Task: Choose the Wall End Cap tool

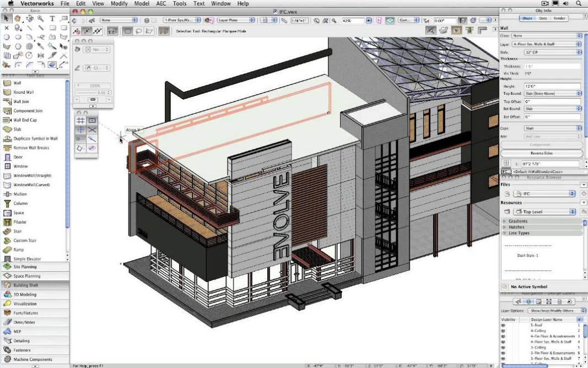Action: coord(25,120)
